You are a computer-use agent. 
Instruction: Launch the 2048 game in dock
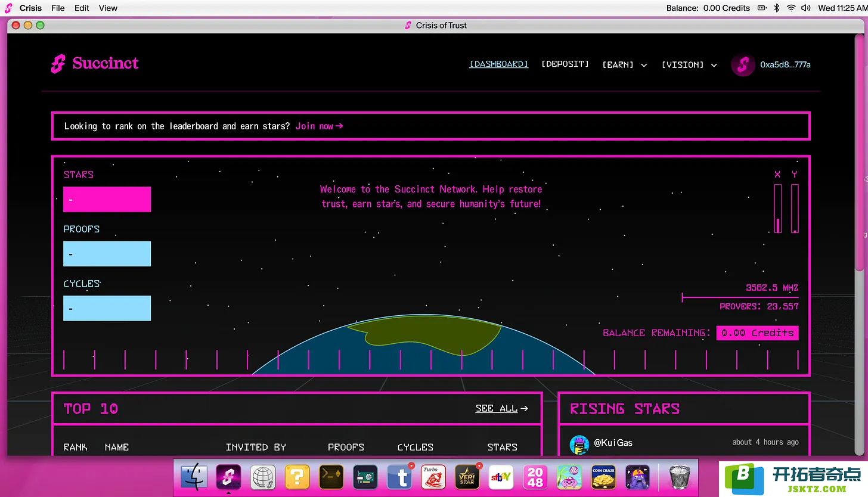pyautogui.click(x=535, y=477)
